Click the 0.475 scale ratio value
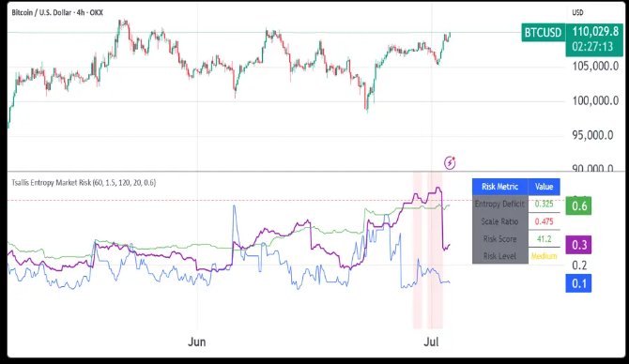 click(544, 221)
